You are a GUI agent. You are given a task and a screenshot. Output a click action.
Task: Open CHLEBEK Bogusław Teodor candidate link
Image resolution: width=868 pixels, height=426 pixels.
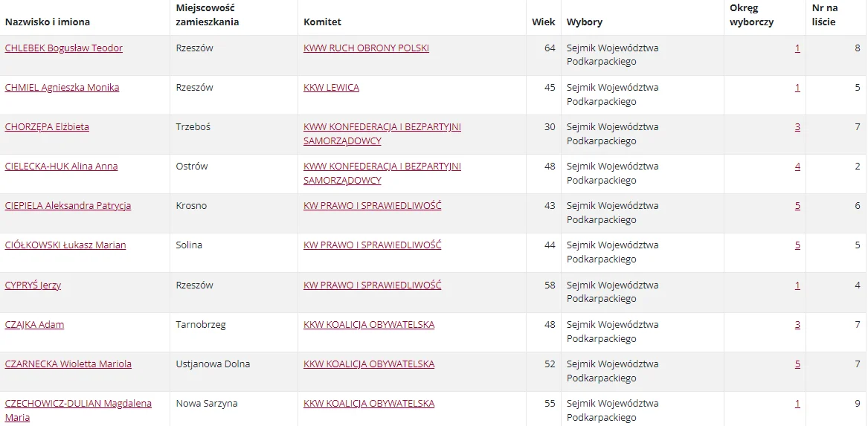(x=64, y=48)
